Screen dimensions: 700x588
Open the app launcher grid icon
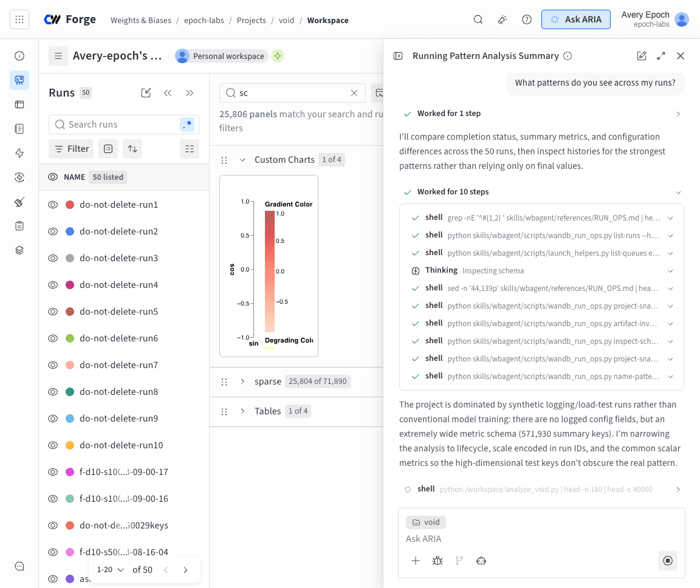tap(19, 19)
